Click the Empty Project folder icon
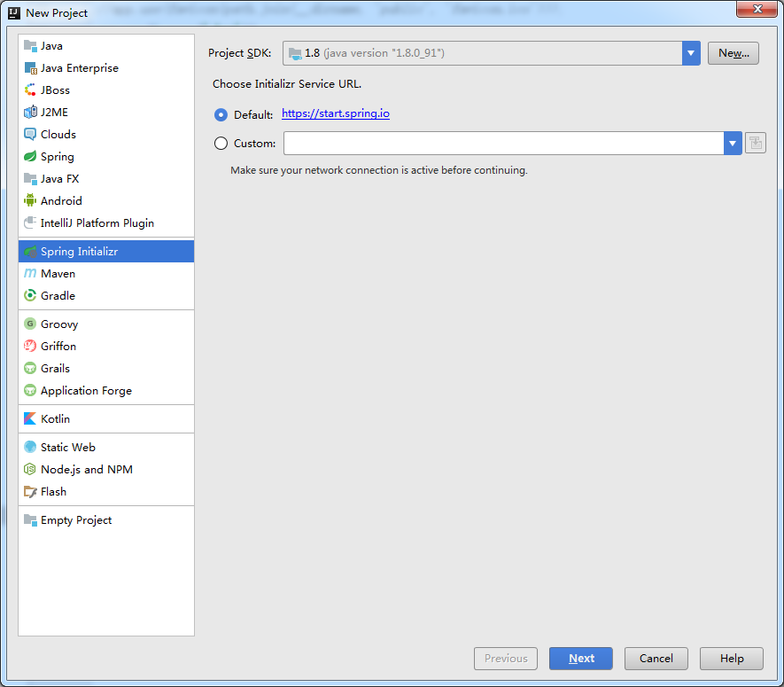The image size is (784, 687). pyautogui.click(x=30, y=519)
